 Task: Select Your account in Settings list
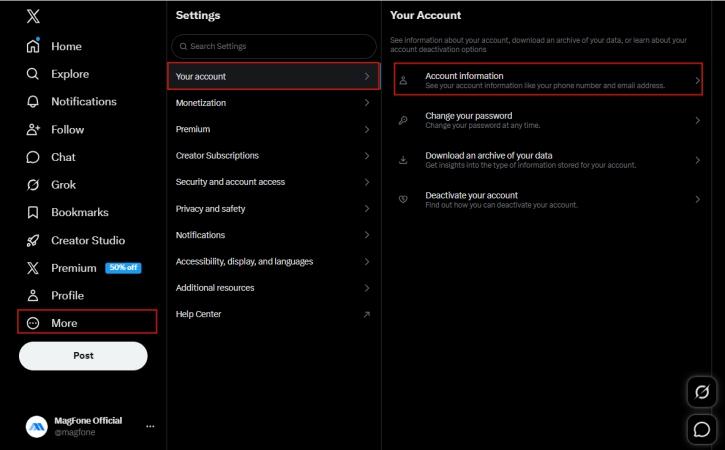(x=273, y=76)
